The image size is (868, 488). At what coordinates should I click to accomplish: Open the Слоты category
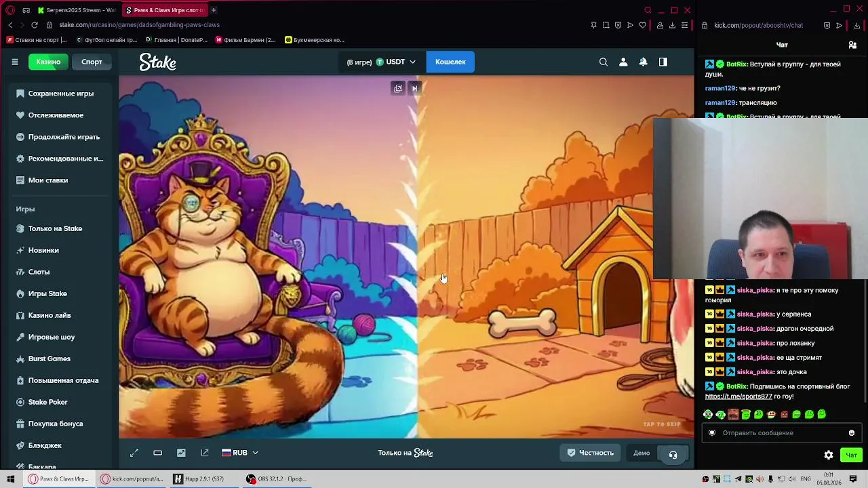coord(39,272)
